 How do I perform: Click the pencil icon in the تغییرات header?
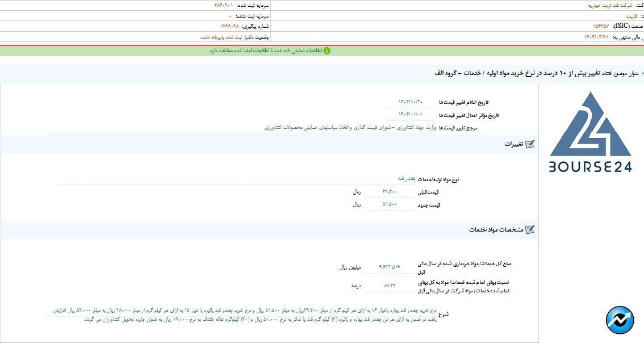[x=530, y=144]
